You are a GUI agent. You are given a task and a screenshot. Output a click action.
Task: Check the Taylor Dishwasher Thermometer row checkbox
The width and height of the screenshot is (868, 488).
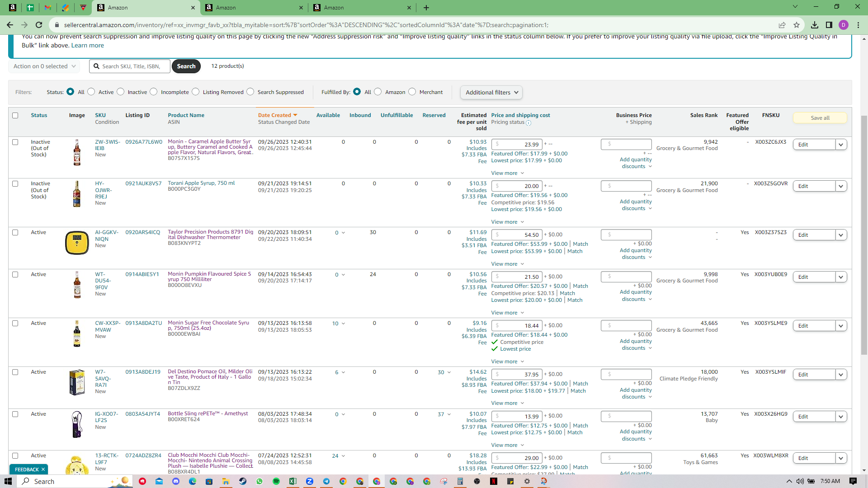click(x=15, y=232)
